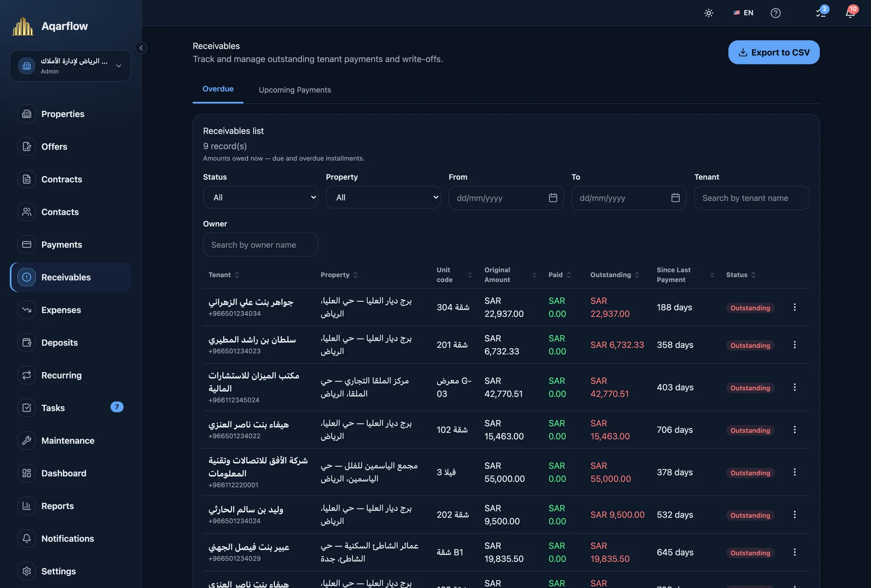The height and width of the screenshot is (588, 871).
Task: Go to Recurring in the sidebar
Action: click(x=71, y=375)
